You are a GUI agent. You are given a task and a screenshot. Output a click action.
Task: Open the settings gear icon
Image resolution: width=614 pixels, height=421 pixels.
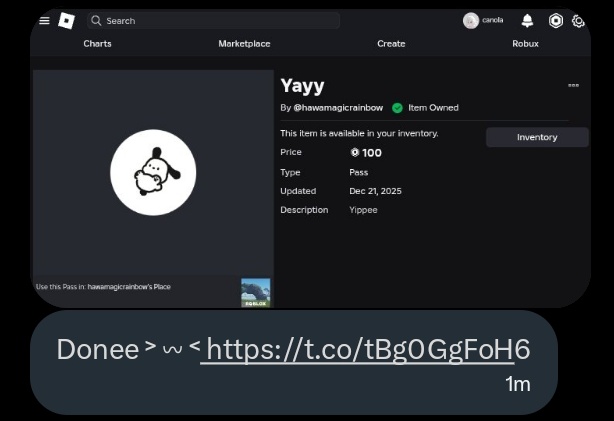[x=578, y=21]
